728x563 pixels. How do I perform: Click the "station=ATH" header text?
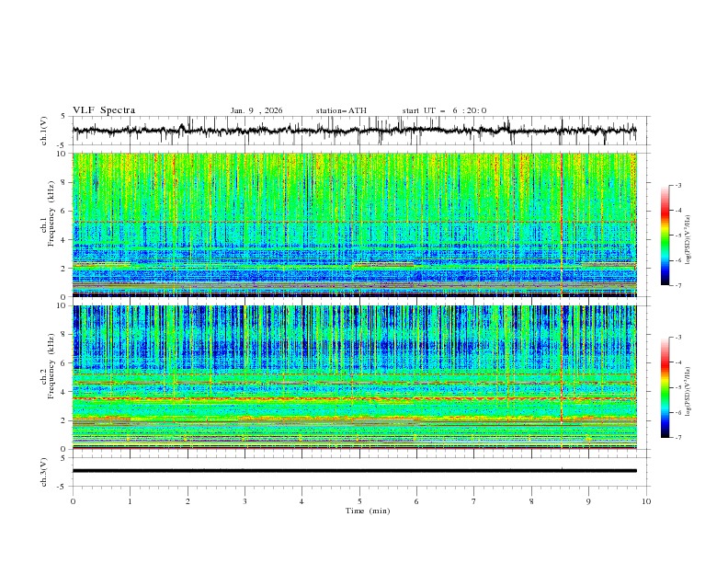click(x=341, y=110)
